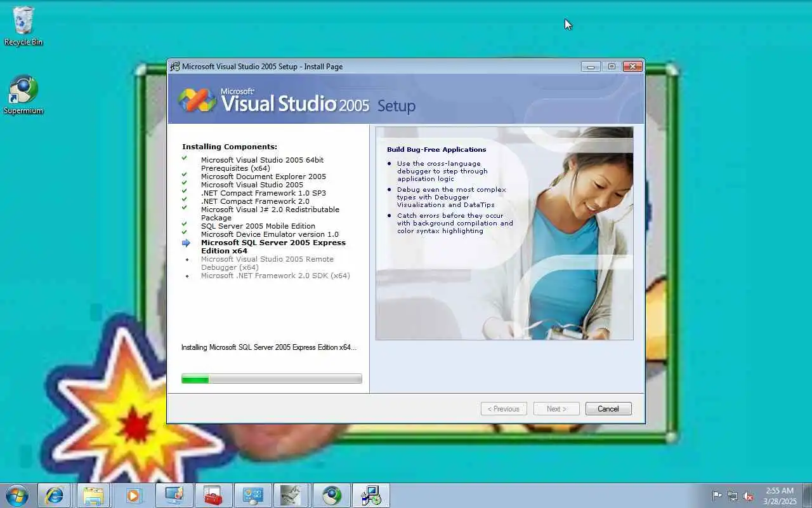Image resolution: width=812 pixels, height=508 pixels.
Task: Click the checkmark beside Microsoft Device Emulator
Action: 185,232
